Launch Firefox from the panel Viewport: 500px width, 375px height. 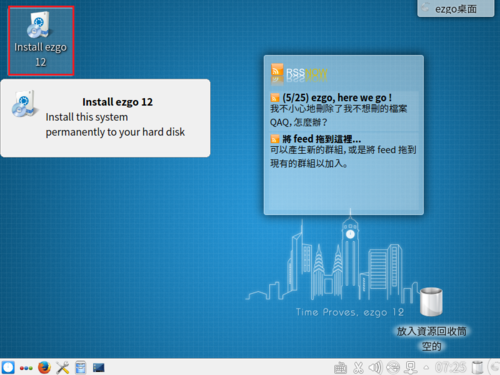click(x=44, y=368)
